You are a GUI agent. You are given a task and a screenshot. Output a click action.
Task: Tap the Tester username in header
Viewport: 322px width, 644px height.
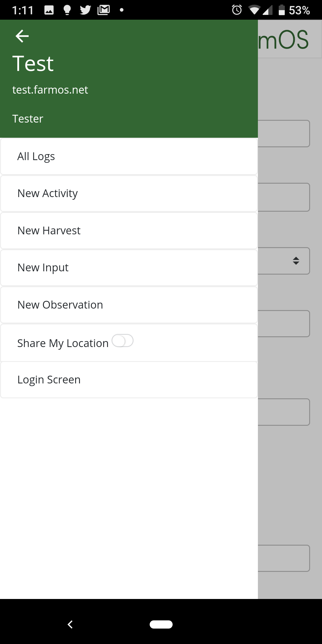(x=28, y=119)
